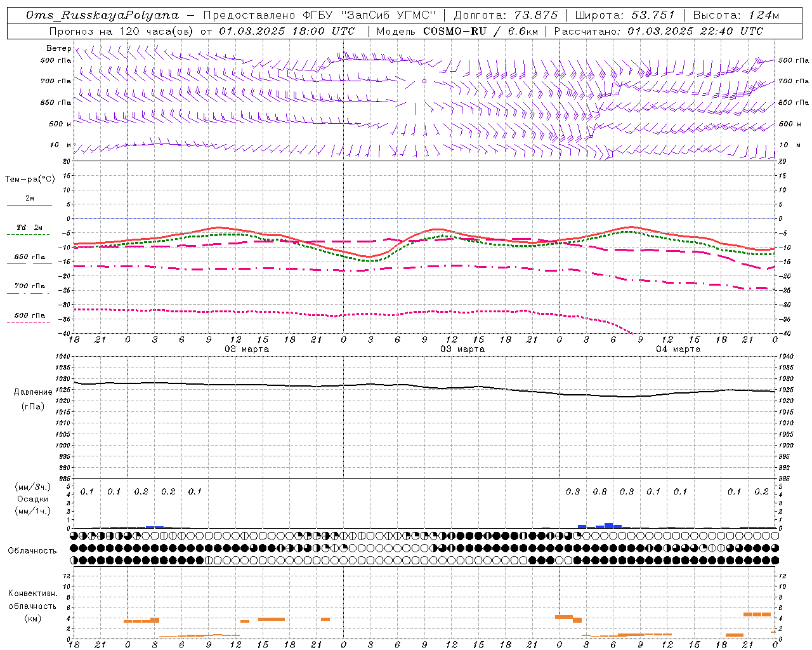Image resolution: width=812 pixels, height=650 pixels.
Task: Click the left-side "500 м" wind level label
Action: [60, 124]
